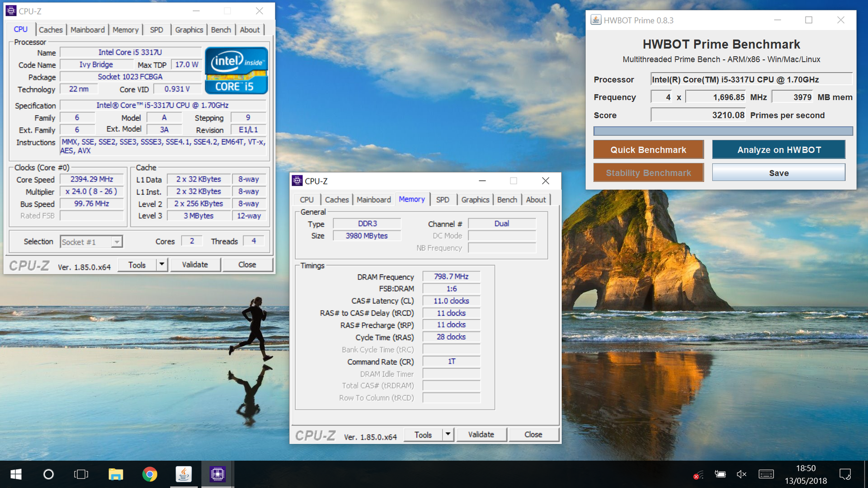The image size is (868, 488).
Task: Click the Level 3 cache value 3 MBytes
Action: (198, 216)
